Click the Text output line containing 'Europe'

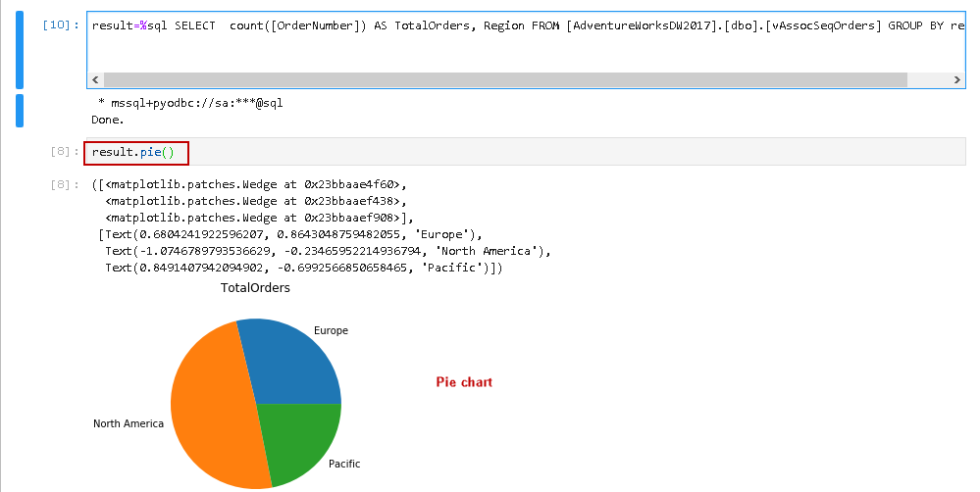[x=290, y=235]
